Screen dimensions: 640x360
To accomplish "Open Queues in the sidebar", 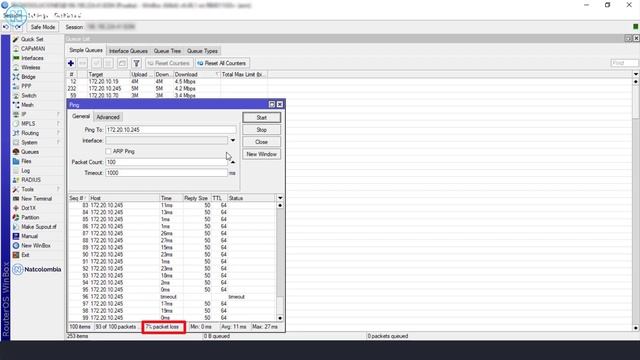I will point(30,152).
